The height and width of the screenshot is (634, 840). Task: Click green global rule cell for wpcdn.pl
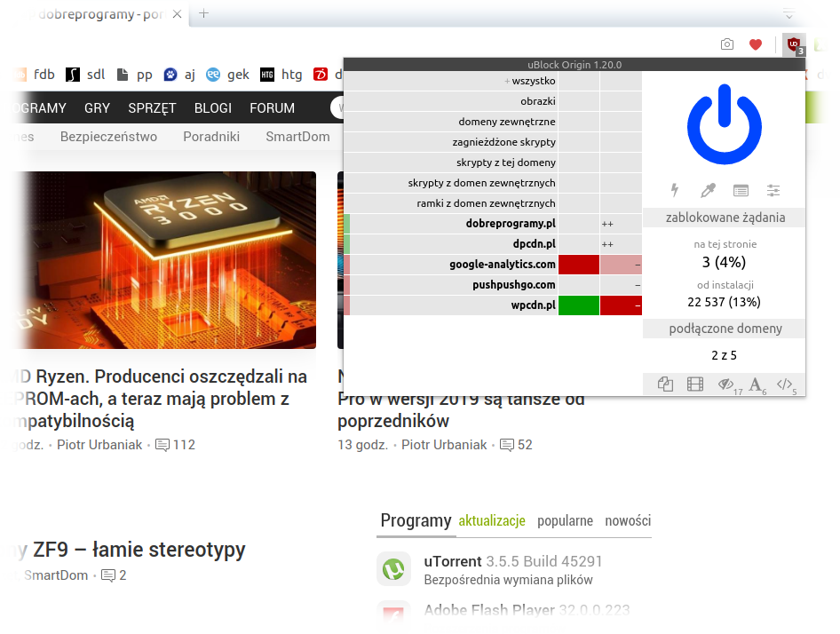[x=579, y=305]
